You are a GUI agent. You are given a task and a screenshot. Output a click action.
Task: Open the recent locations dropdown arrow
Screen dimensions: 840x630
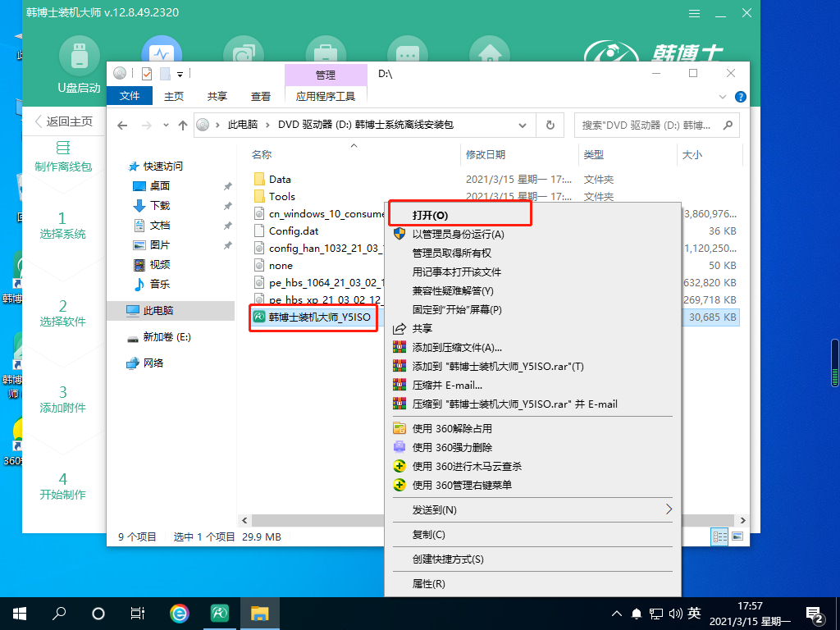coord(165,126)
